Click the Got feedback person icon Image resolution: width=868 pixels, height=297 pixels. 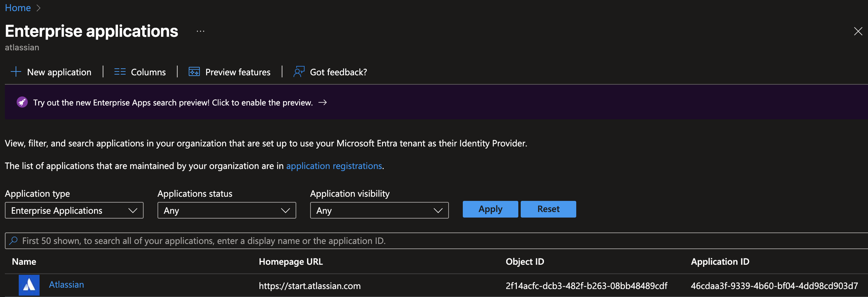pos(299,72)
